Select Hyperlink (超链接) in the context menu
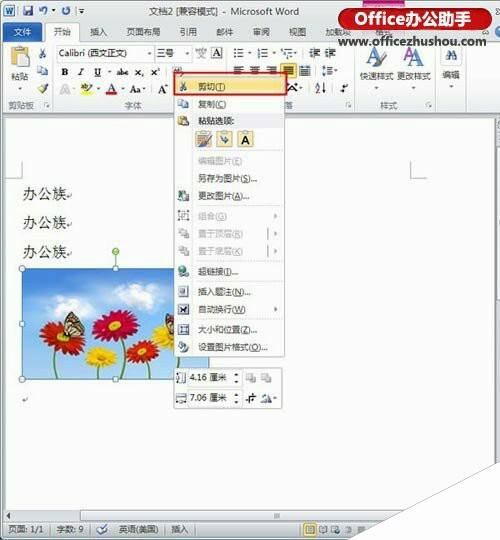Image resolution: width=500 pixels, height=540 pixels. pyautogui.click(x=230, y=271)
